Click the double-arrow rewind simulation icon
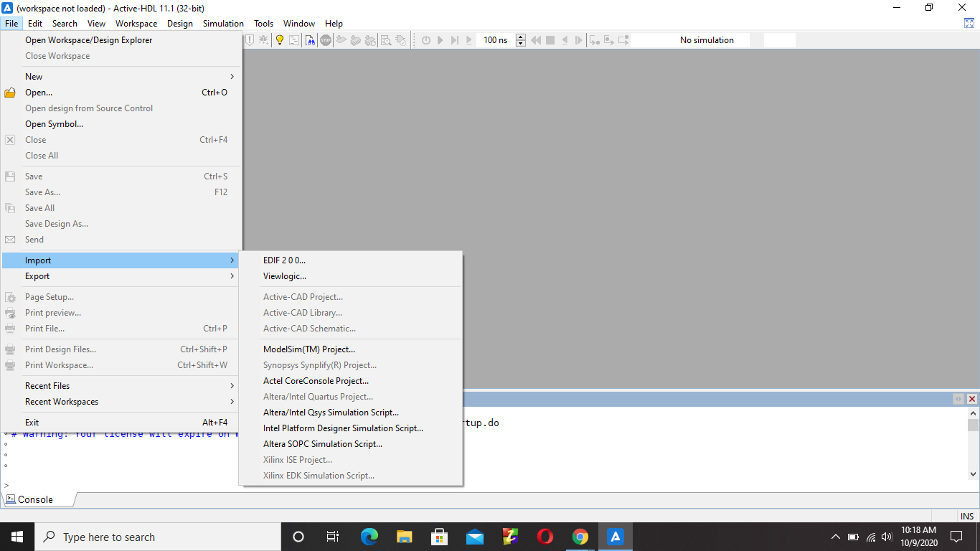The height and width of the screenshot is (551, 980). tap(535, 40)
